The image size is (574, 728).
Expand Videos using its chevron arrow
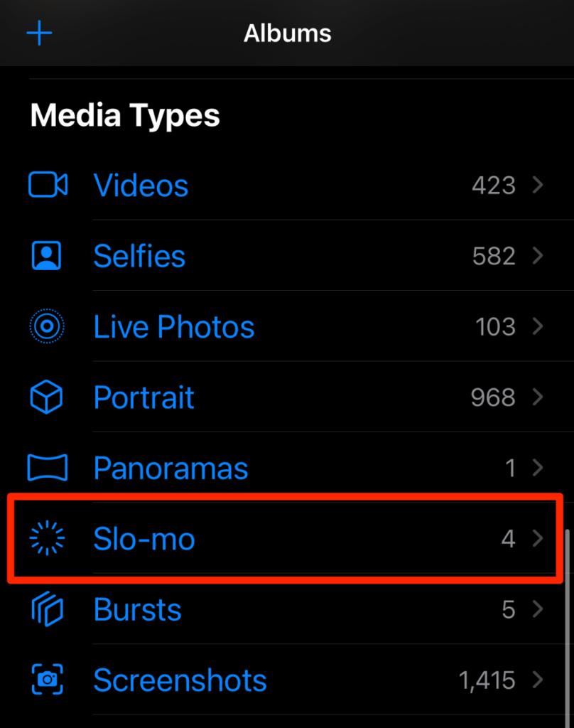[538, 185]
